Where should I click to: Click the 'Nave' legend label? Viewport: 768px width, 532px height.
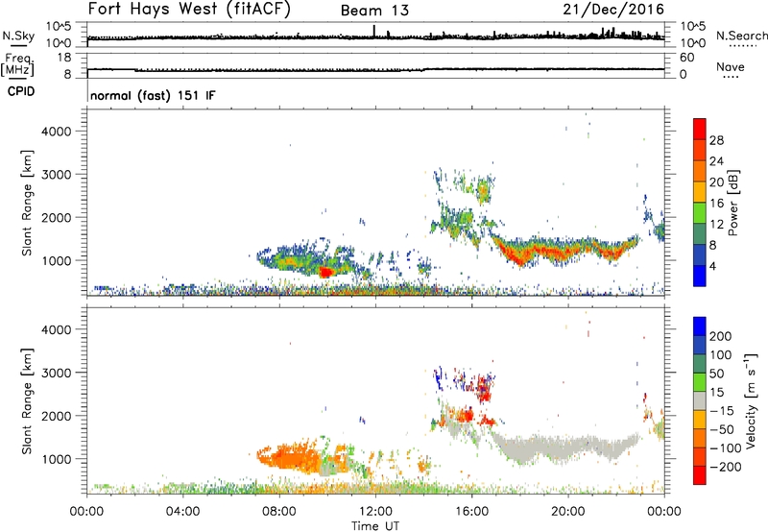coord(730,66)
